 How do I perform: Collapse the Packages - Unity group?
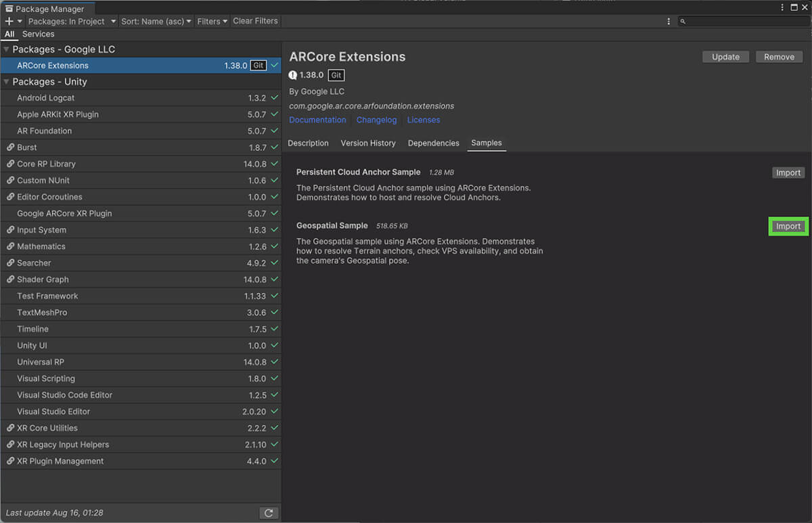click(x=7, y=82)
